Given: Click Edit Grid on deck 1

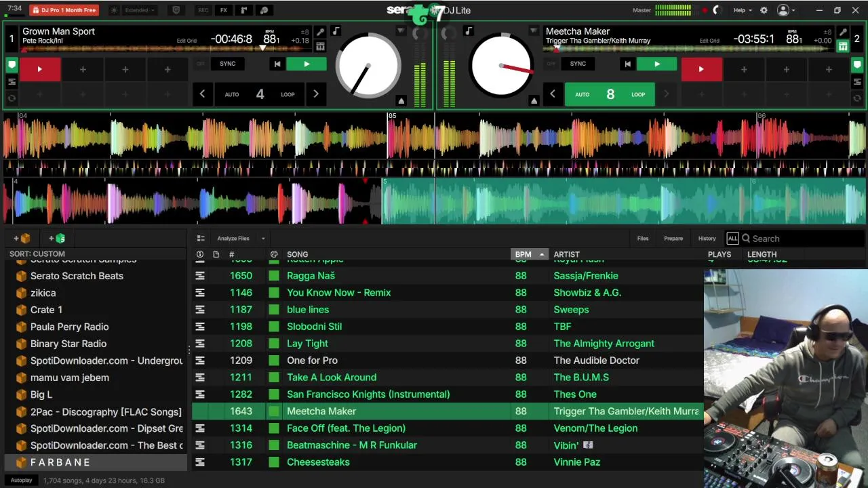Looking at the screenshot, I should (186, 41).
